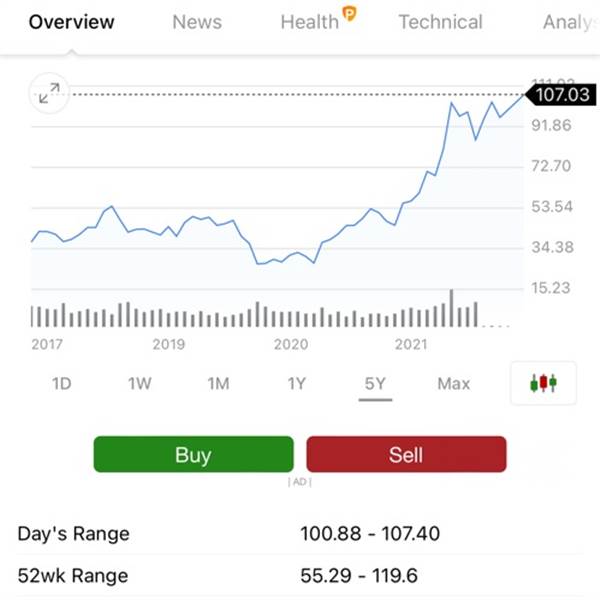Tap the Health tab premium badge

[x=348, y=13]
